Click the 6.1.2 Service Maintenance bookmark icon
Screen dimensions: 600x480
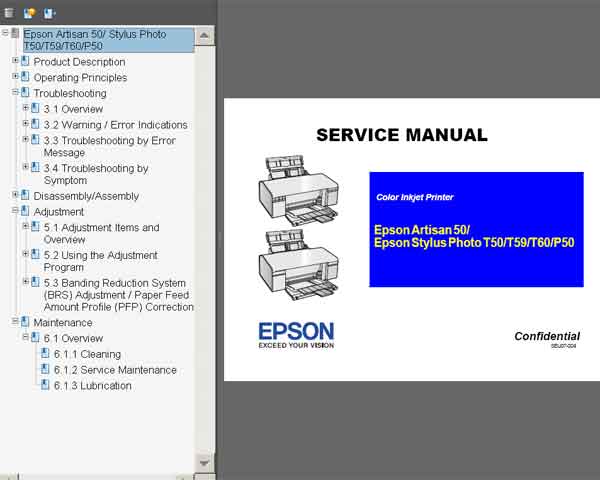click(45, 369)
